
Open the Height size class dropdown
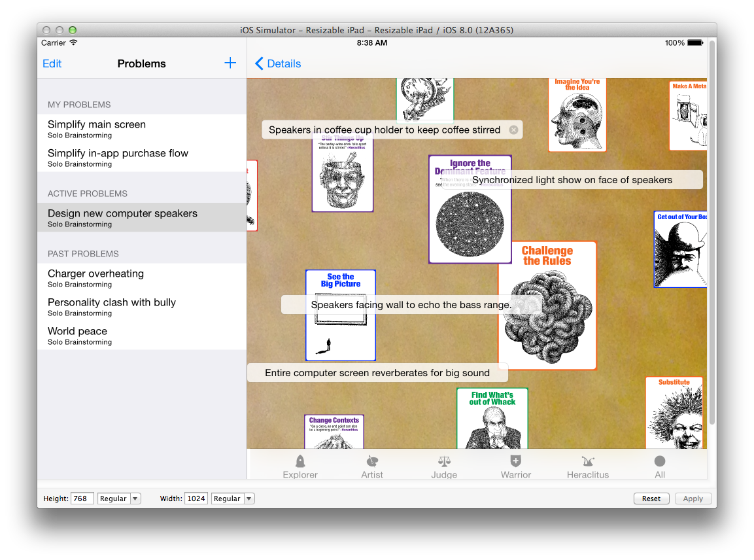(x=119, y=499)
